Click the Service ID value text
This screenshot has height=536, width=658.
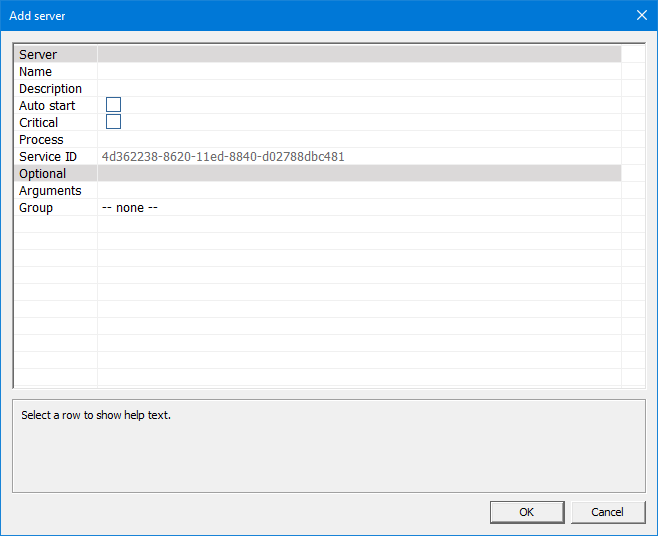[x=223, y=157]
